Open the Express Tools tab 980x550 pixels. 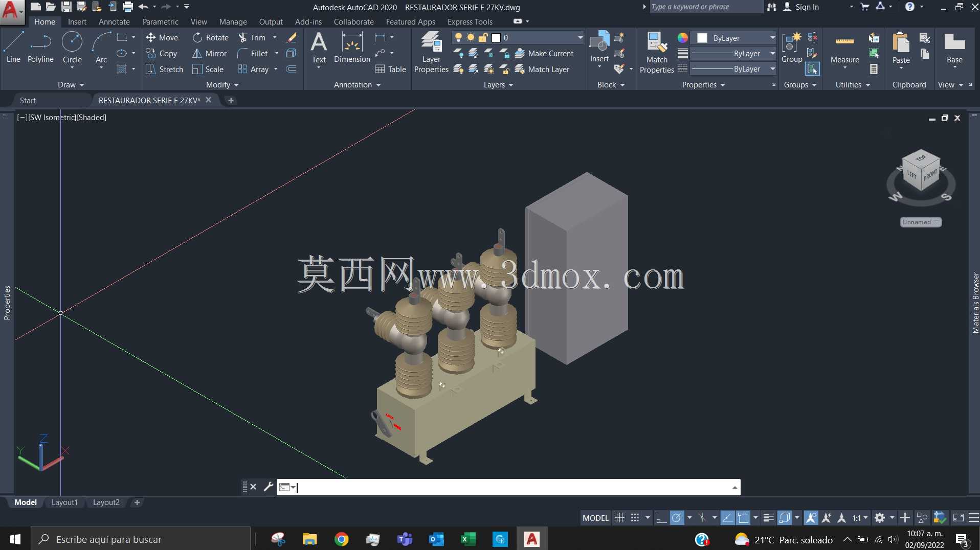[x=470, y=21]
